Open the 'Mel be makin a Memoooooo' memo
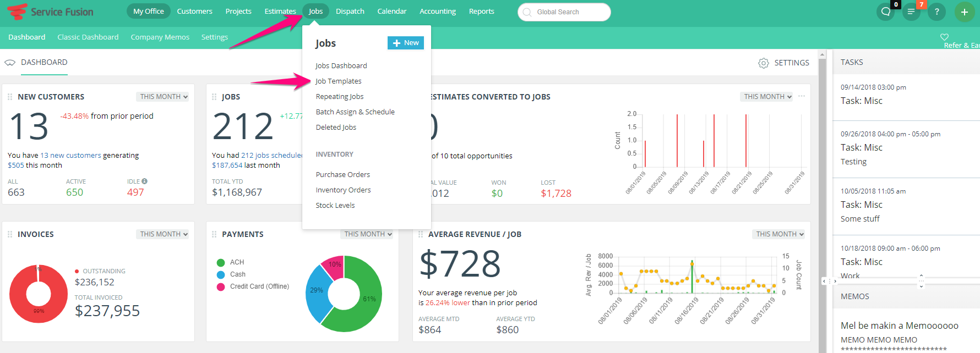The width and height of the screenshot is (980, 353). [x=900, y=326]
